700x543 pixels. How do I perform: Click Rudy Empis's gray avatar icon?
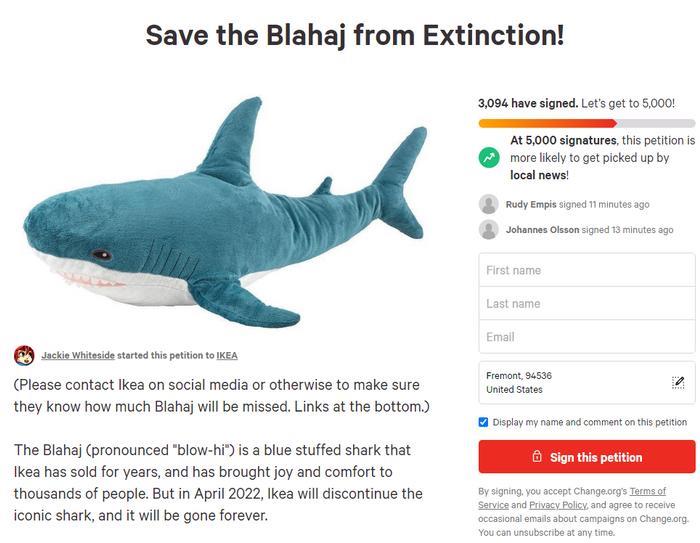pyautogui.click(x=489, y=205)
